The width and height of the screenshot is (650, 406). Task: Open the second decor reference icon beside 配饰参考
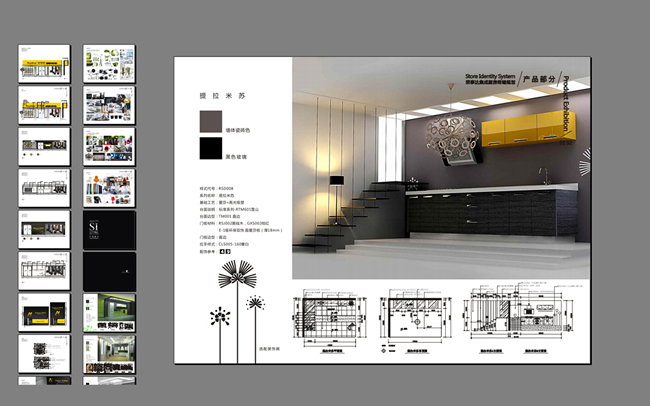click(x=228, y=251)
